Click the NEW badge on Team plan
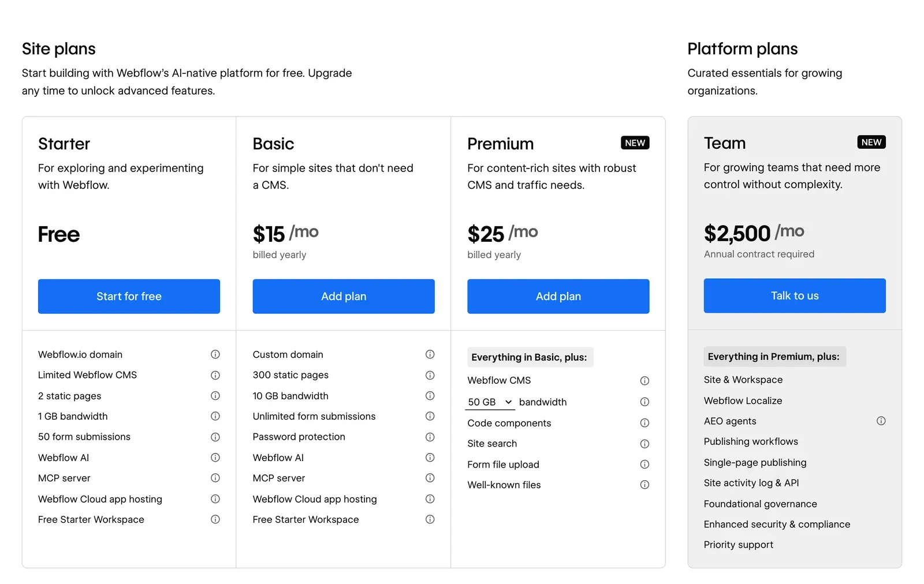The width and height of the screenshot is (924, 584). pyautogui.click(x=871, y=143)
